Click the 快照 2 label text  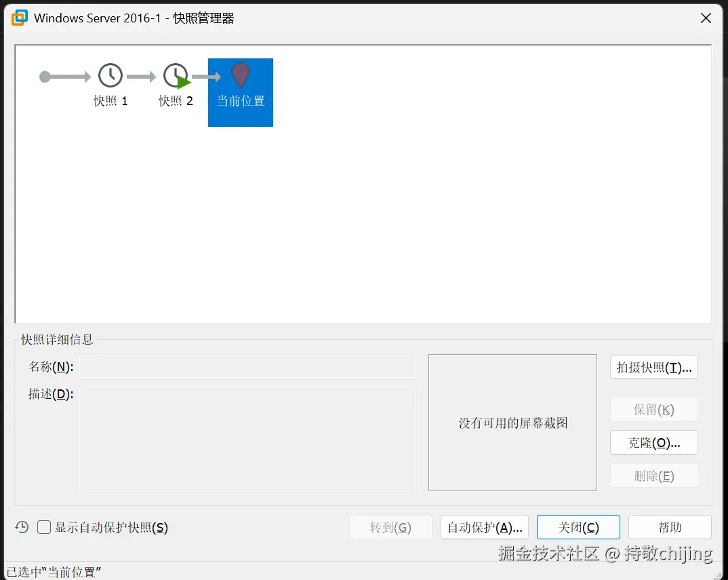point(176,101)
